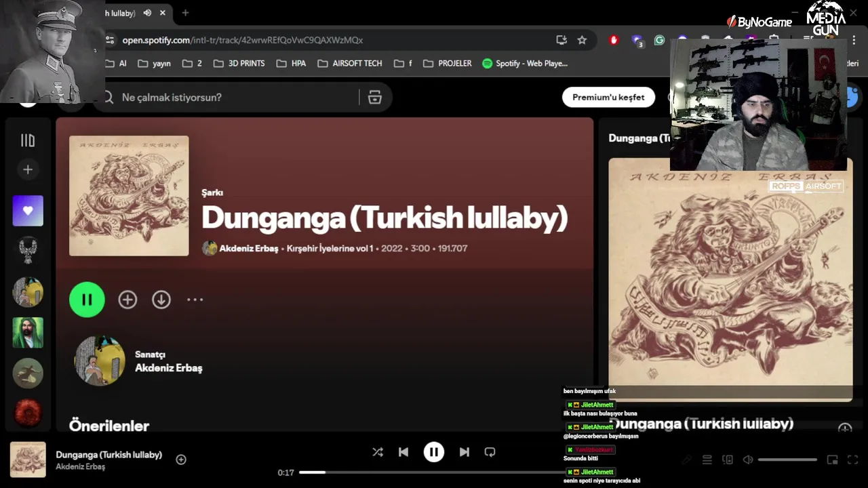
Task: View site information icon left of the URL
Action: [110, 40]
